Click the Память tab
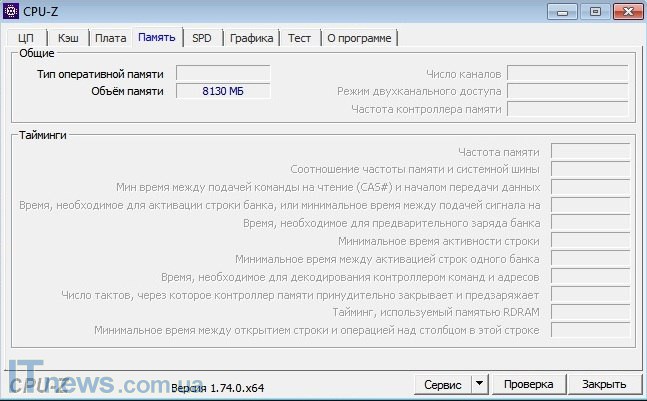 (157, 37)
